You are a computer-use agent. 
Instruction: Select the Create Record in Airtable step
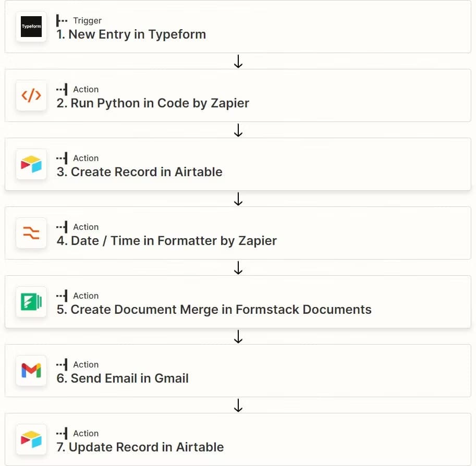(140, 172)
